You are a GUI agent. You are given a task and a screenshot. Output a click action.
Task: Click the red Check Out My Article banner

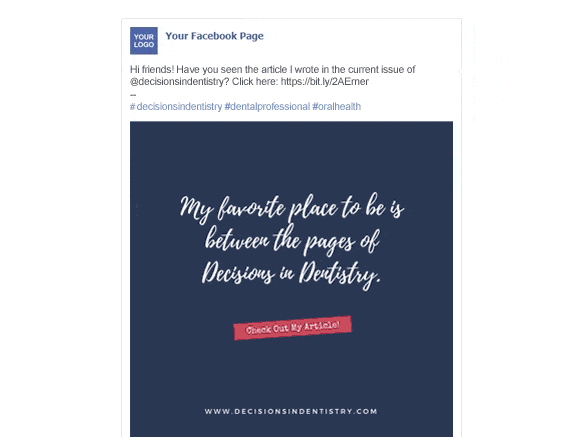292,327
